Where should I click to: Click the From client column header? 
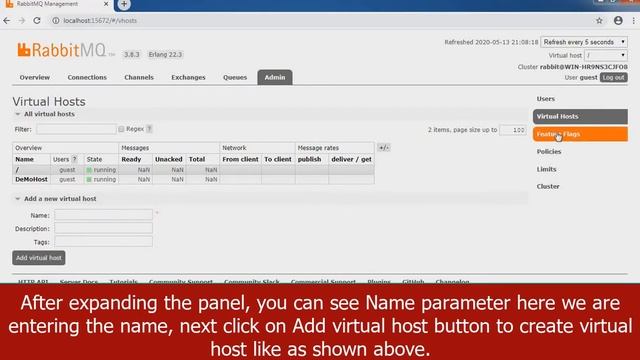[x=240, y=159]
